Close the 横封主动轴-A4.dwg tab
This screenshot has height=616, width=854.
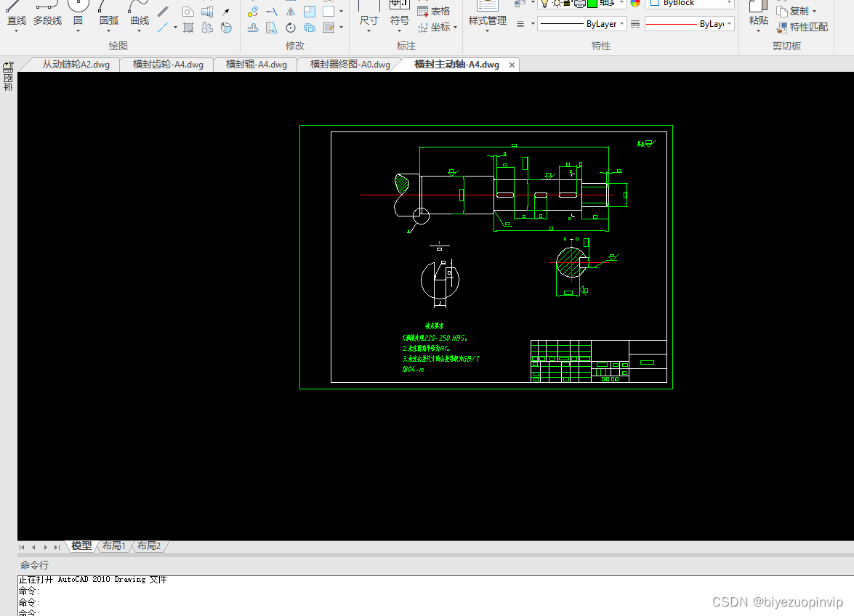coord(512,65)
